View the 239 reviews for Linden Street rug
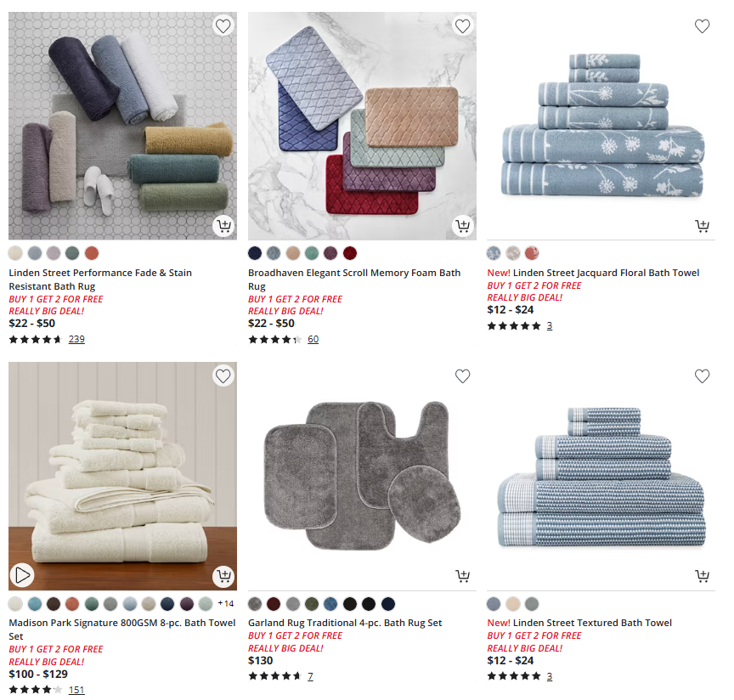 (76, 339)
